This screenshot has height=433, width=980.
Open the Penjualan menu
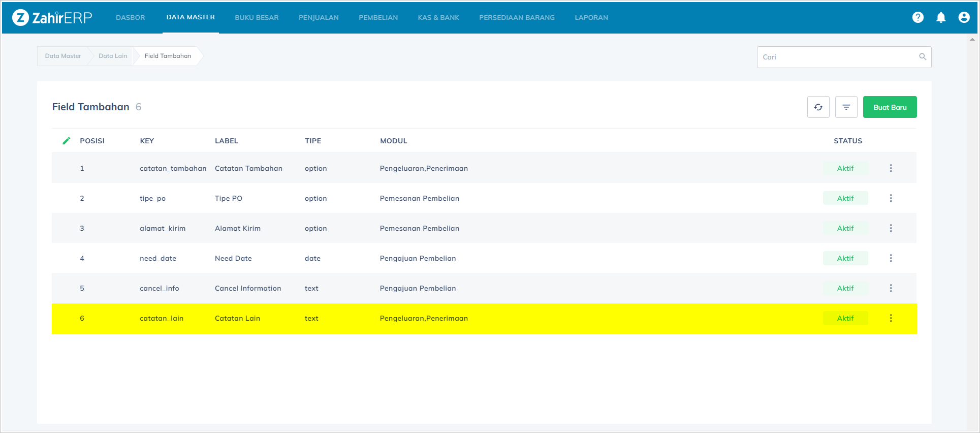pyautogui.click(x=319, y=17)
